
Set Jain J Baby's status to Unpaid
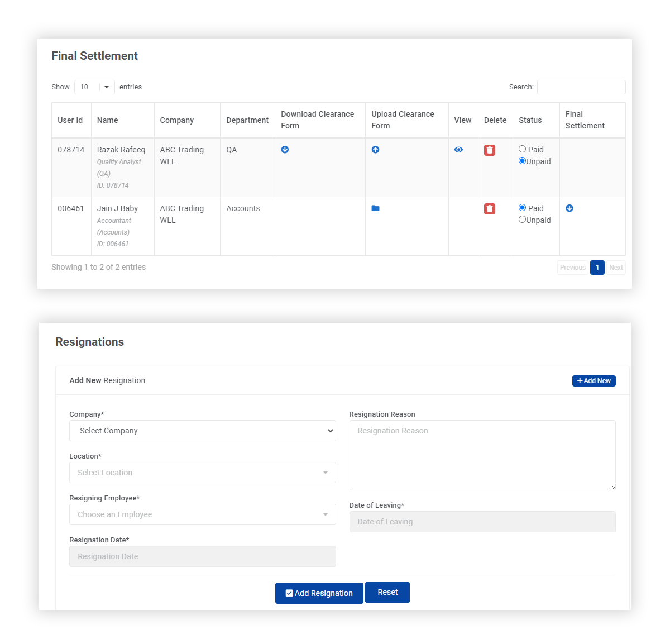point(522,220)
